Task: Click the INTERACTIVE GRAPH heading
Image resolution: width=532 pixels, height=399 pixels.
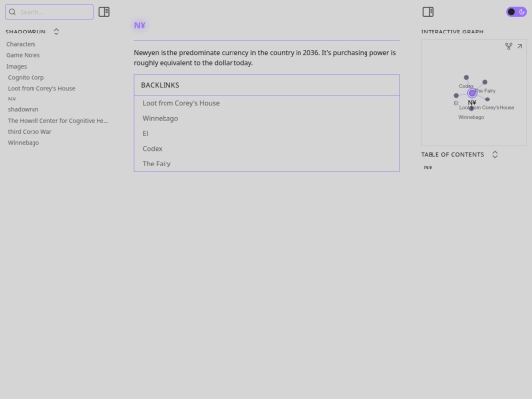Action: pos(452,32)
